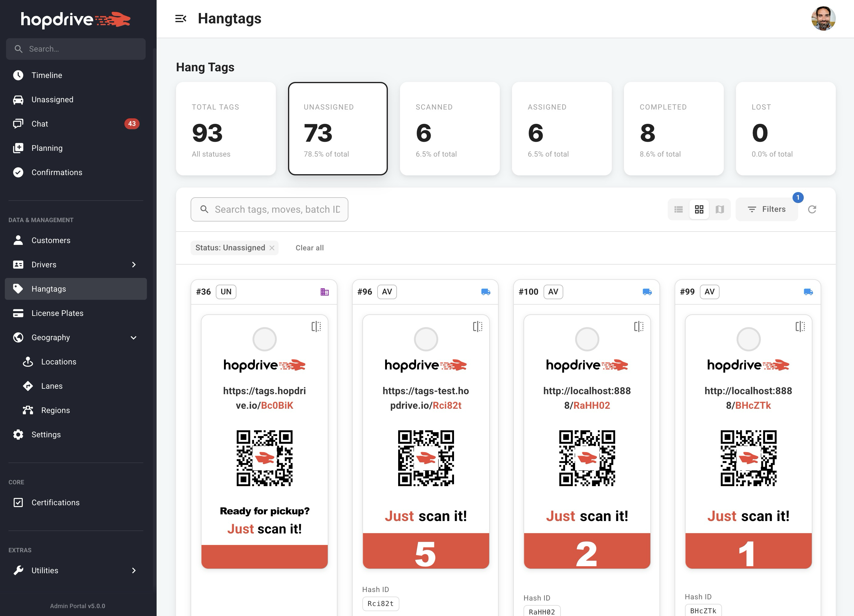
Task: Refresh the hangtags list
Action: click(x=812, y=209)
